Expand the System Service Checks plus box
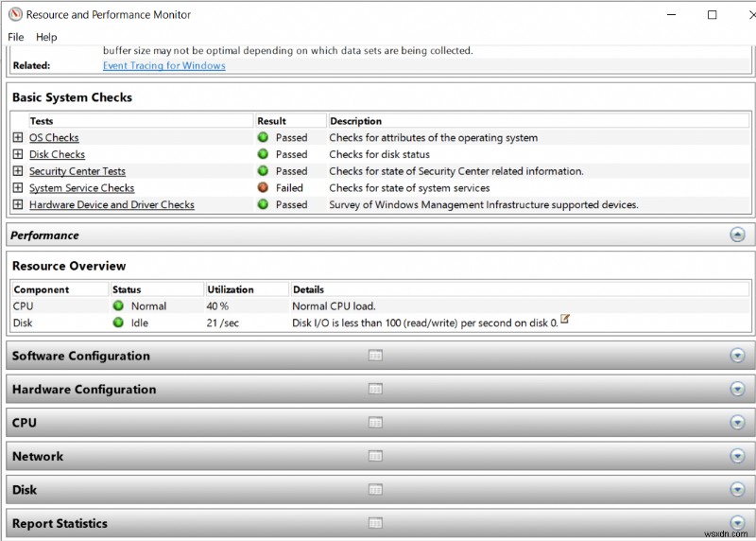Viewport: 756px width, 541px height. point(18,188)
